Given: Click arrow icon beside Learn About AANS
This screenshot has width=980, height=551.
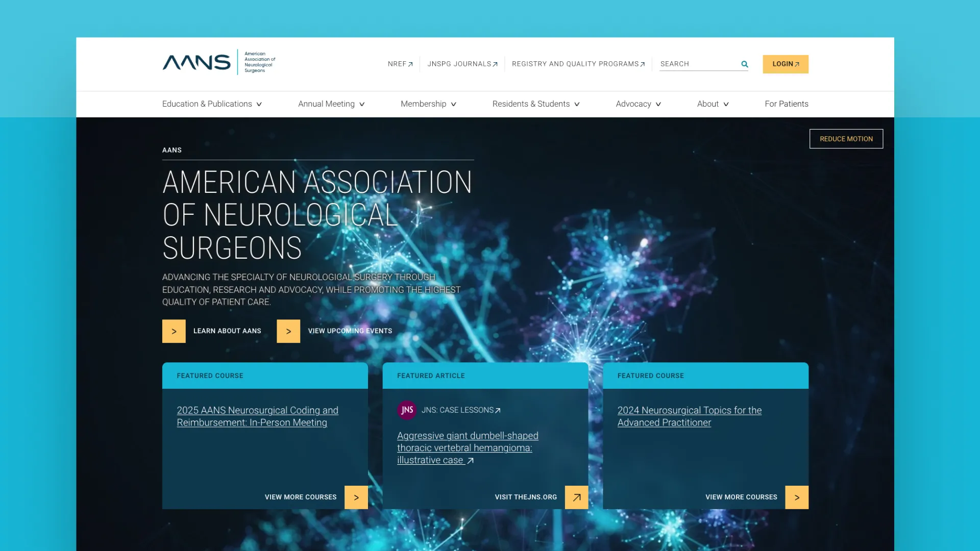Looking at the screenshot, I should click(x=174, y=331).
